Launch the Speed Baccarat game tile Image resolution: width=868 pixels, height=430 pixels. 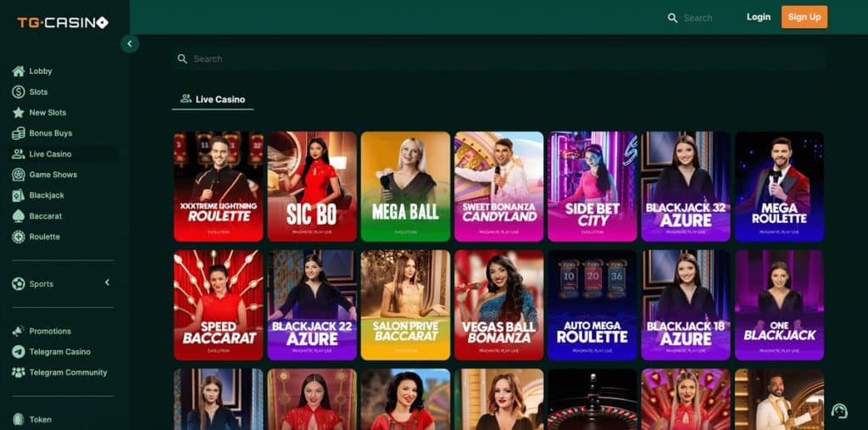pyautogui.click(x=219, y=304)
